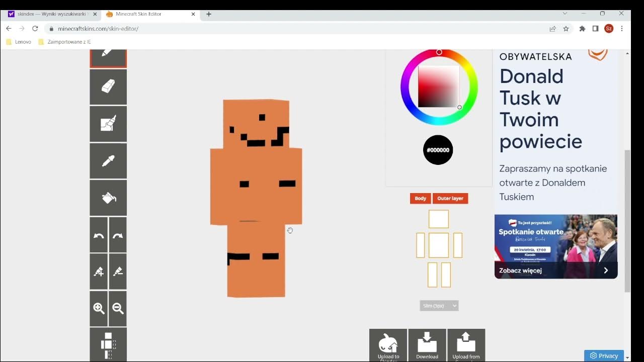
Task: Click Upload to Skindex button
Action: click(388, 345)
